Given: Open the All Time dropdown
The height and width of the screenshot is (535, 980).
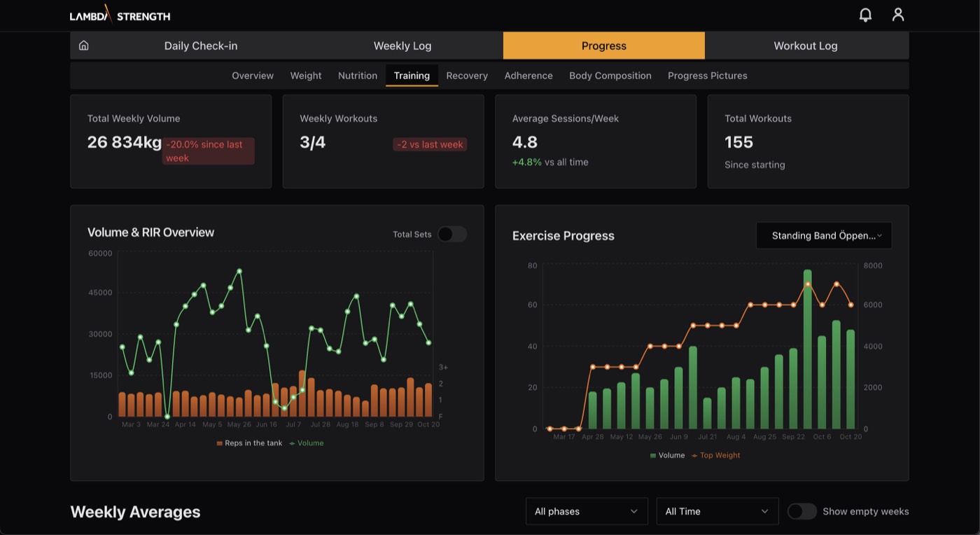Looking at the screenshot, I should [717, 511].
